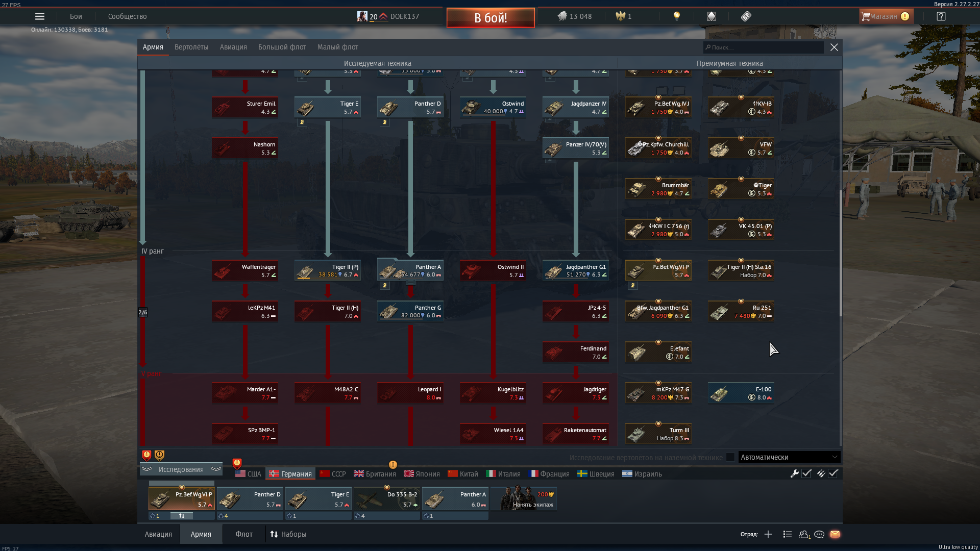Close the research tree window
This screenshot has width=980, height=551.
(x=834, y=47)
